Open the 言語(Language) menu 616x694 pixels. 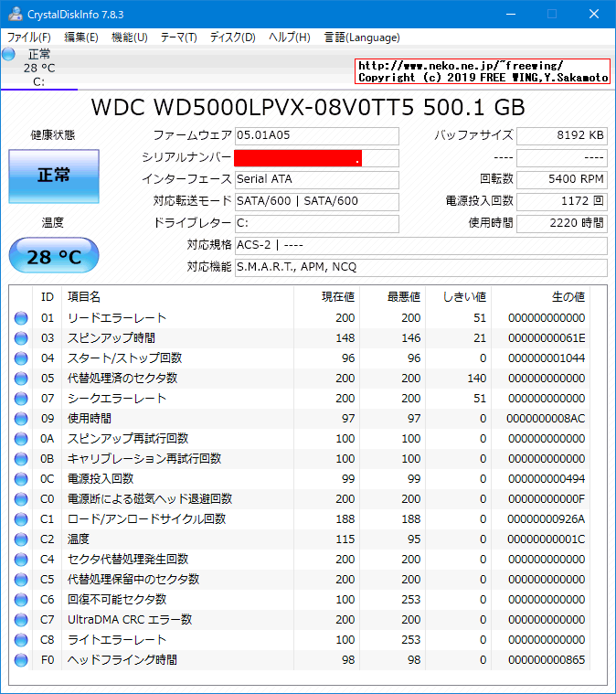click(362, 37)
